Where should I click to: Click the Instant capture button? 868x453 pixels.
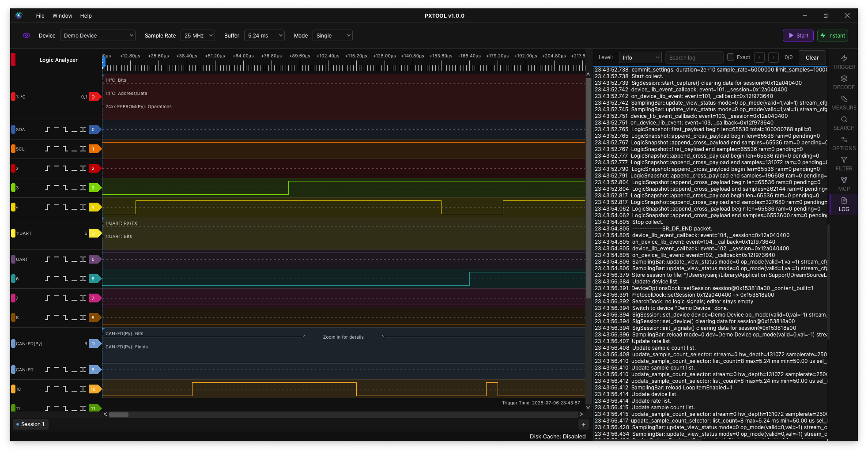tap(832, 35)
